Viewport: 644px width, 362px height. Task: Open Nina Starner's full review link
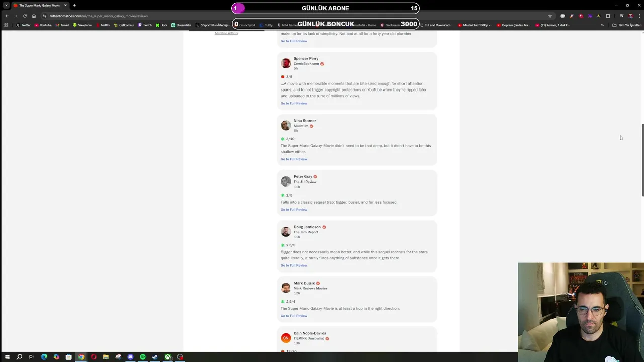click(x=294, y=159)
